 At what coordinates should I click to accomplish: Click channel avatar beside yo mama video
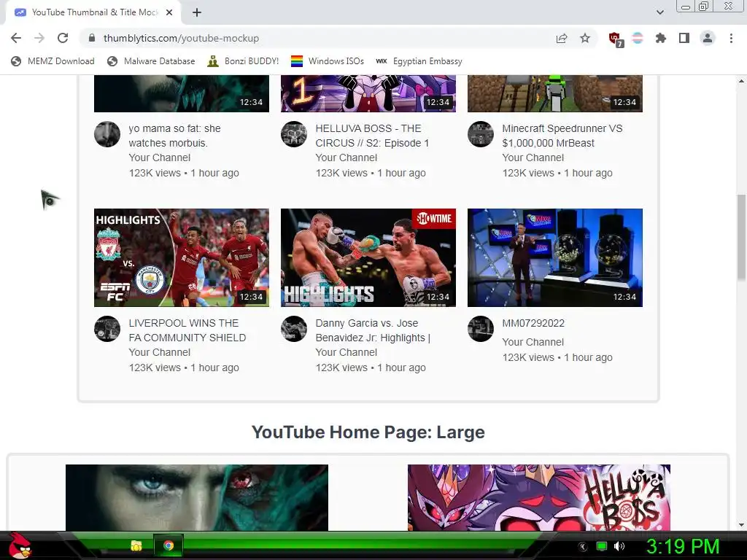(107, 134)
